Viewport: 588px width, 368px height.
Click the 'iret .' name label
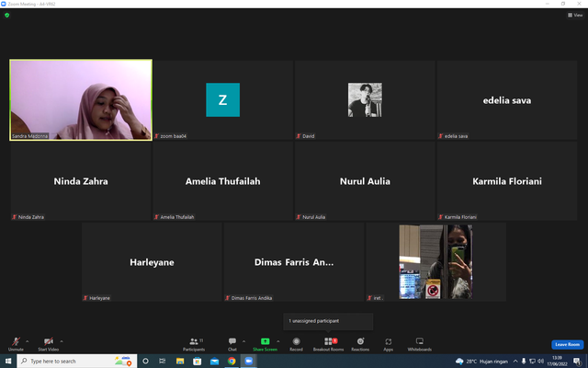click(x=378, y=298)
